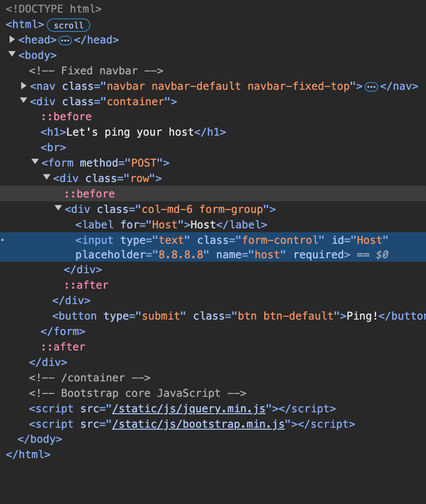This screenshot has height=504, width=426.
Task: Select the highlighted ::before under row div
Action: click(89, 194)
